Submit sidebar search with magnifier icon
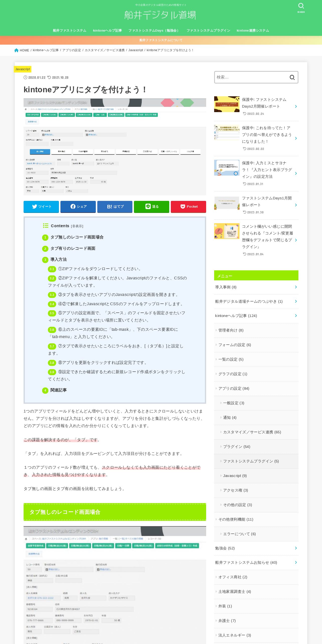The image size is (322, 644). 292,77
